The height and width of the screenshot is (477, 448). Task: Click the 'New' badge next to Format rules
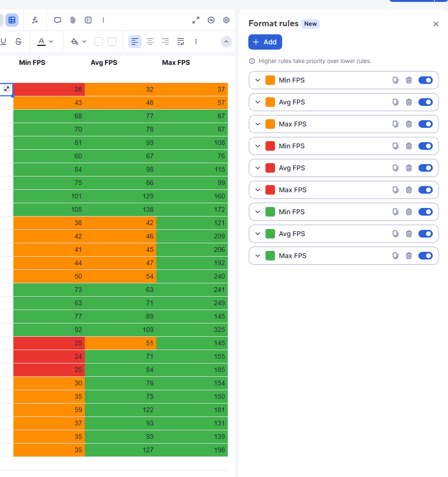[310, 24]
